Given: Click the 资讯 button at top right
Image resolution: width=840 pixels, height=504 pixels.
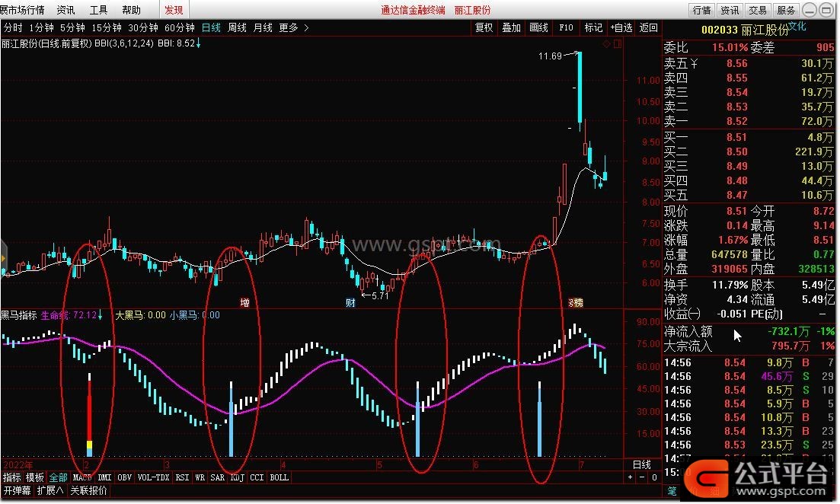Looking at the screenshot, I should coord(730,10).
